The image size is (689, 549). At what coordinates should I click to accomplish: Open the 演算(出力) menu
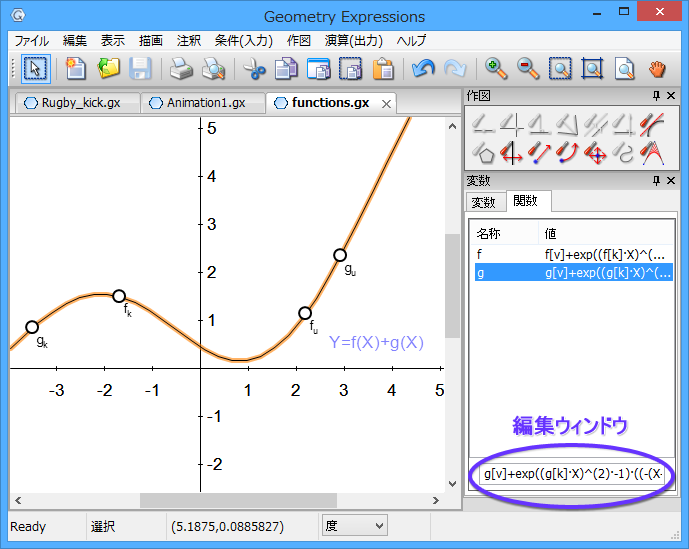(x=354, y=41)
